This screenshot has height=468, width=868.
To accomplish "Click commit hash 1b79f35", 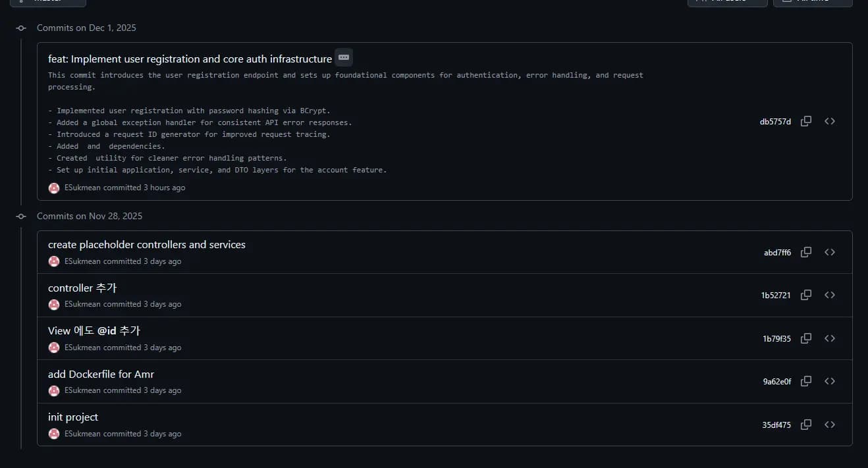I will pos(776,339).
